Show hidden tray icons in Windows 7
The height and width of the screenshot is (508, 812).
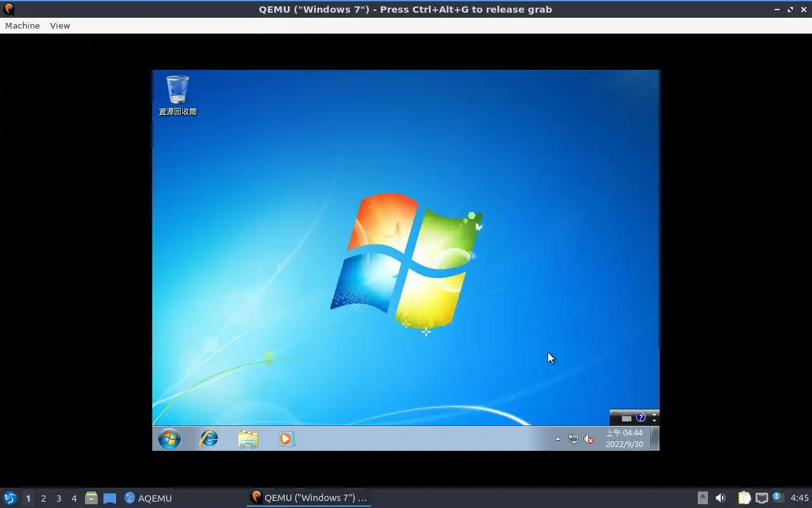coord(558,439)
